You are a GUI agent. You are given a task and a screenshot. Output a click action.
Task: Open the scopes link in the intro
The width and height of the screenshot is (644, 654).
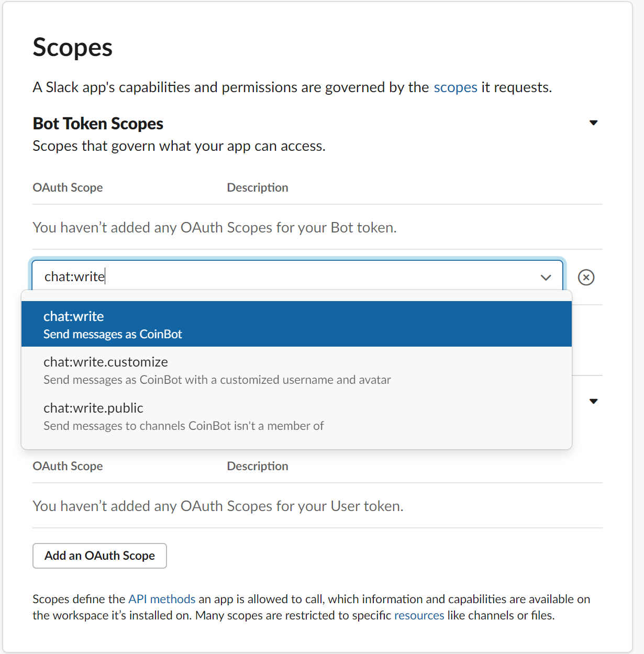455,87
